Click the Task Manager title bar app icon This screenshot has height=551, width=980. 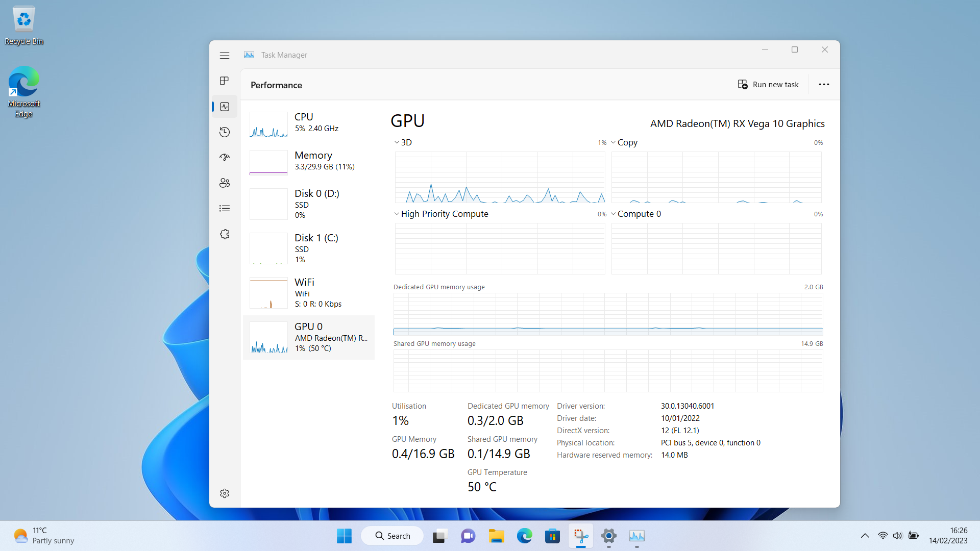click(x=249, y=55)
